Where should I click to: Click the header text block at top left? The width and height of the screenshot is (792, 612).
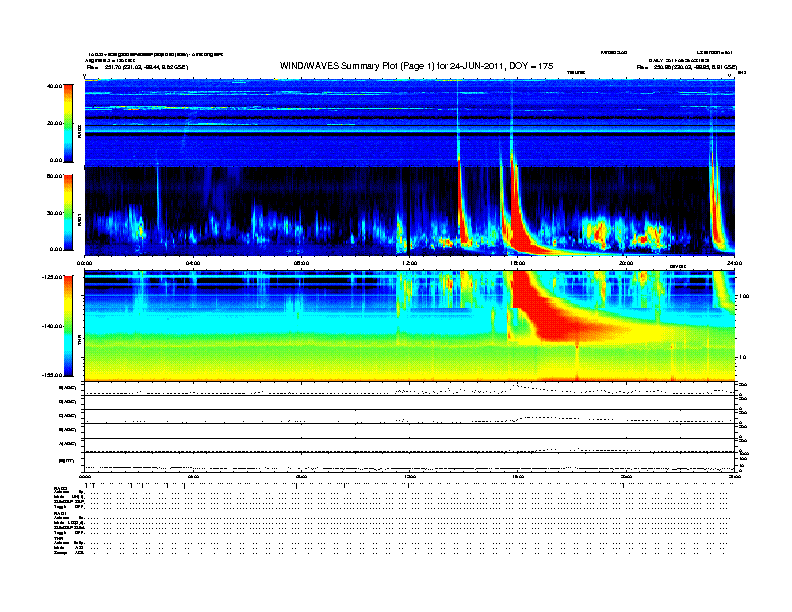coord(154,61)
